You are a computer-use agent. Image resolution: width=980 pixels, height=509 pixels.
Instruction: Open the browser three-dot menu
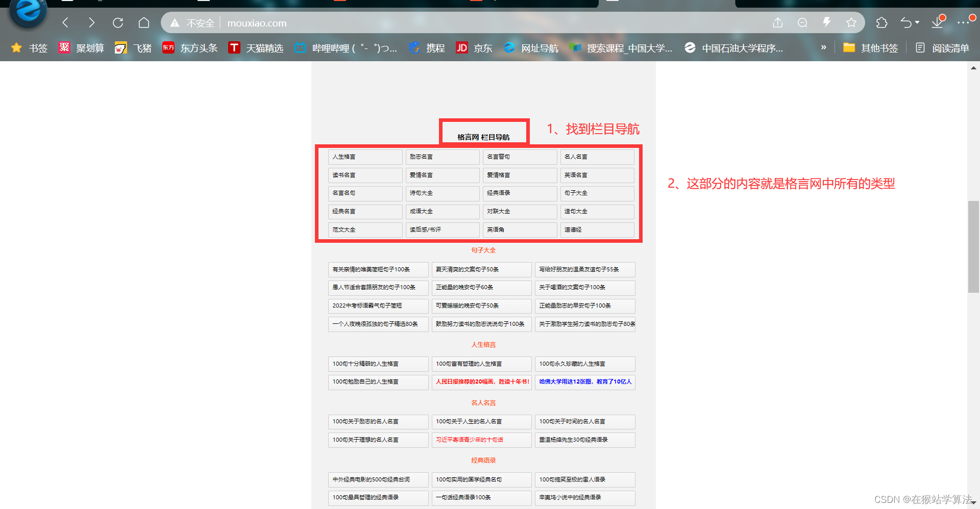point(963,22)
